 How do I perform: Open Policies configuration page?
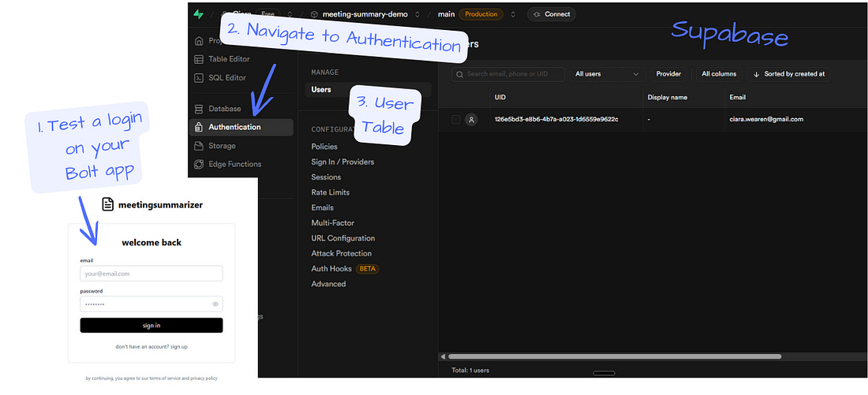(x=324, y=147)
